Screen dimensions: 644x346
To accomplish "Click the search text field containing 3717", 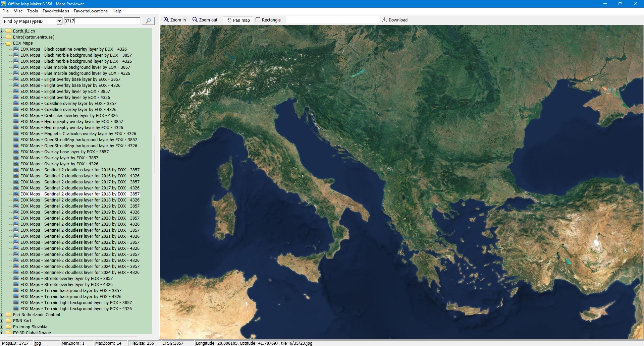I will (102, 21).
